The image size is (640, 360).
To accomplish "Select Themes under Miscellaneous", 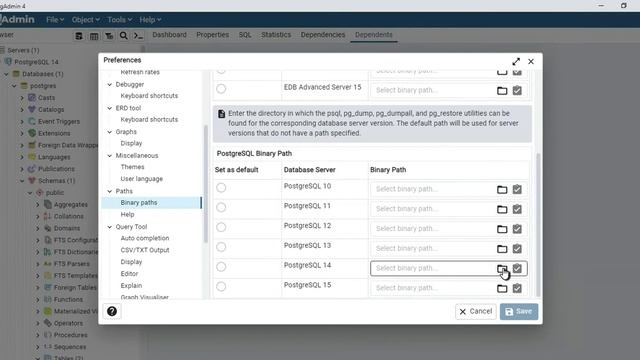I will [x=132, y=167].
